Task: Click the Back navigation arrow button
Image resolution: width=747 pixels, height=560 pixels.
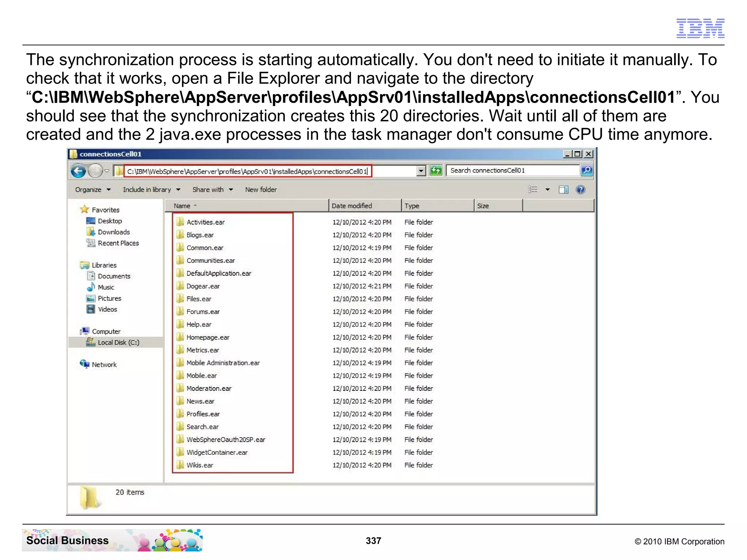Action: point(78,171)
